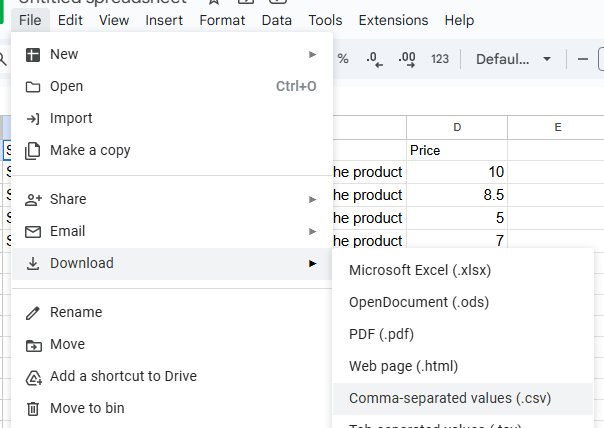
Task: Open the Insert menu
Action: (x=164, y=20)
